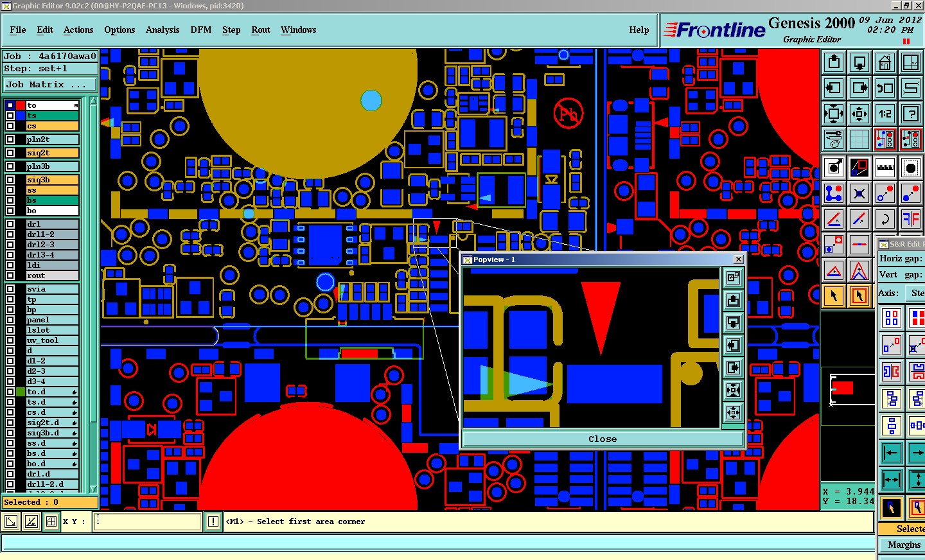Select the ruler measurement tool icon
925x560 pixels.
885,168
